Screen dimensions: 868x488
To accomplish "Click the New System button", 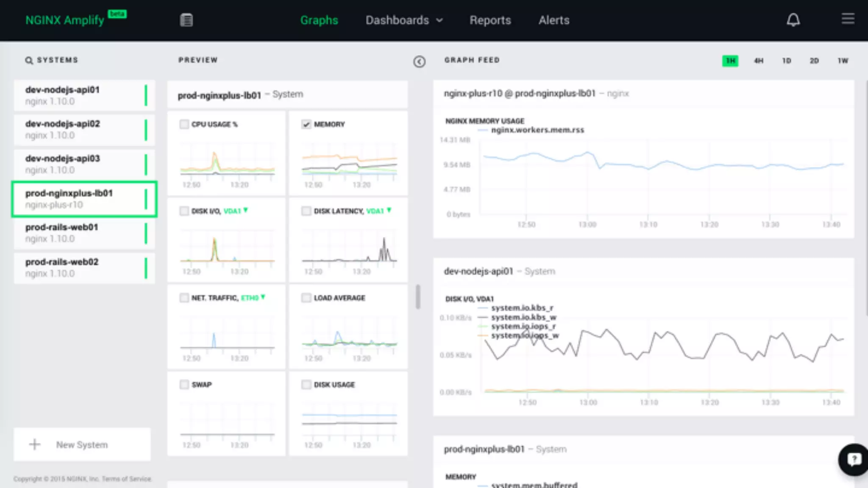I will 82,444.
